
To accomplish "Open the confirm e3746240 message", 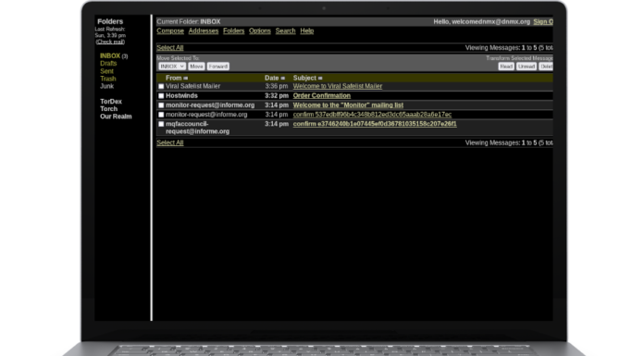I will (x=375, y=124).
